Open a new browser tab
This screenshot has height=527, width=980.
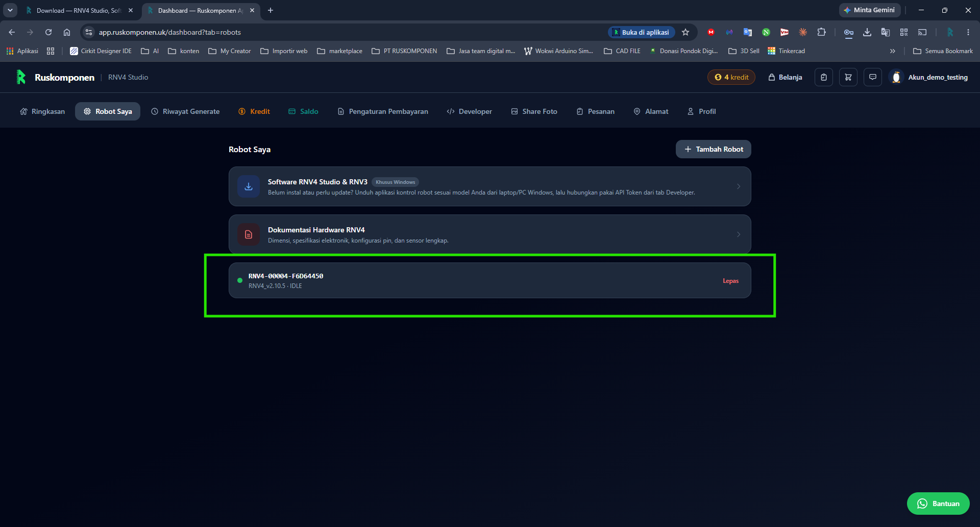[x=271, y=10]
